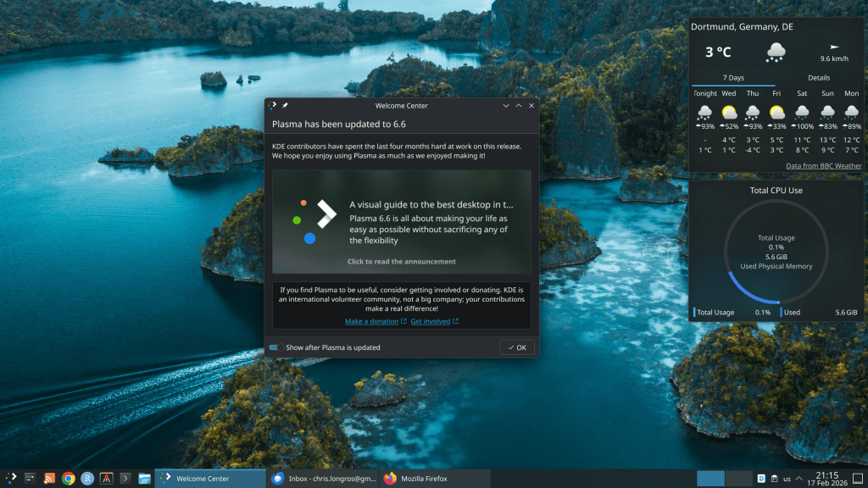Launch Google Chrome from the taskbar

click(69, 478)
